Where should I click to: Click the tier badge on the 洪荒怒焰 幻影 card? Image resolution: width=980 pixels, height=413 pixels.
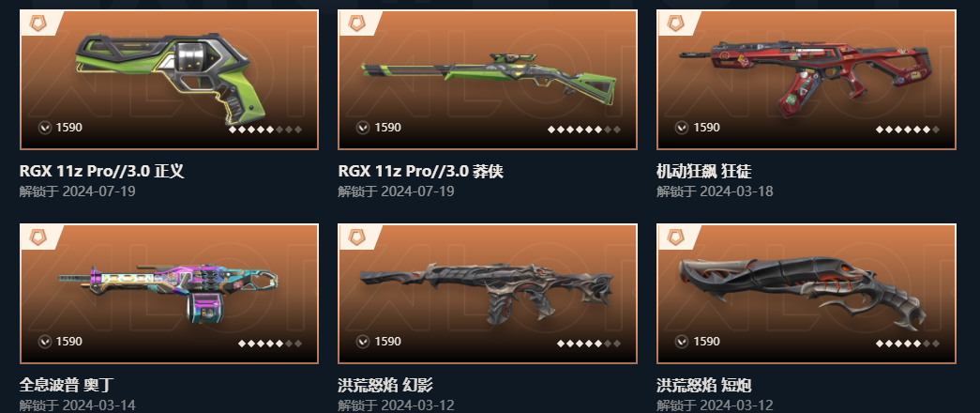click(357, 237)
